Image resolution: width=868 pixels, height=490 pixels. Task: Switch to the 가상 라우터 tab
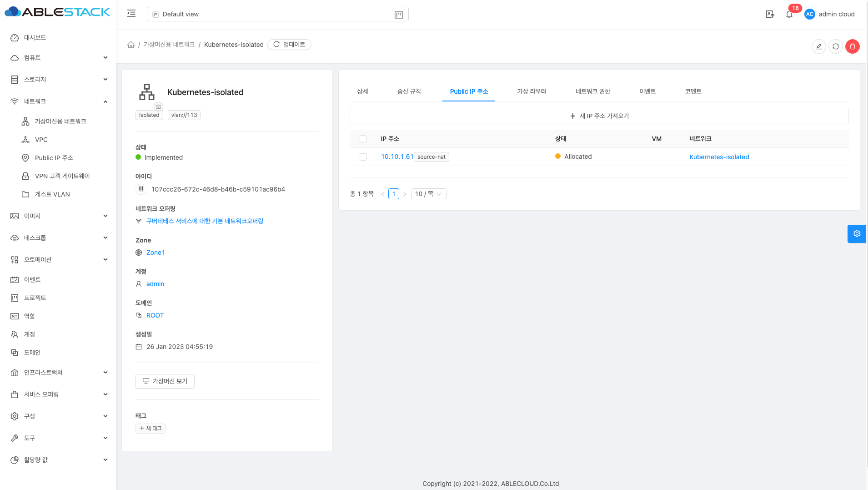531,91
